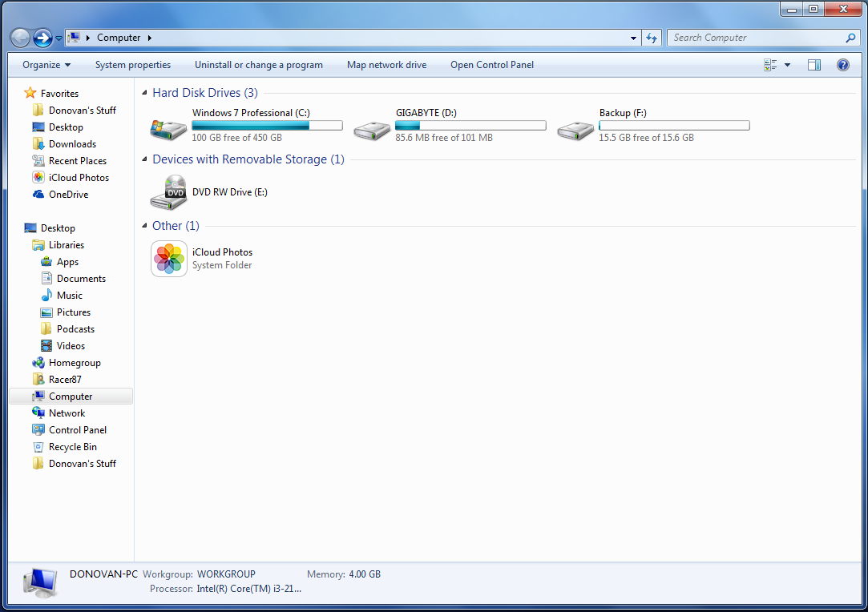Select the Backup (F:) drive icon
The image size is (868, 612).
coord(575,131)
